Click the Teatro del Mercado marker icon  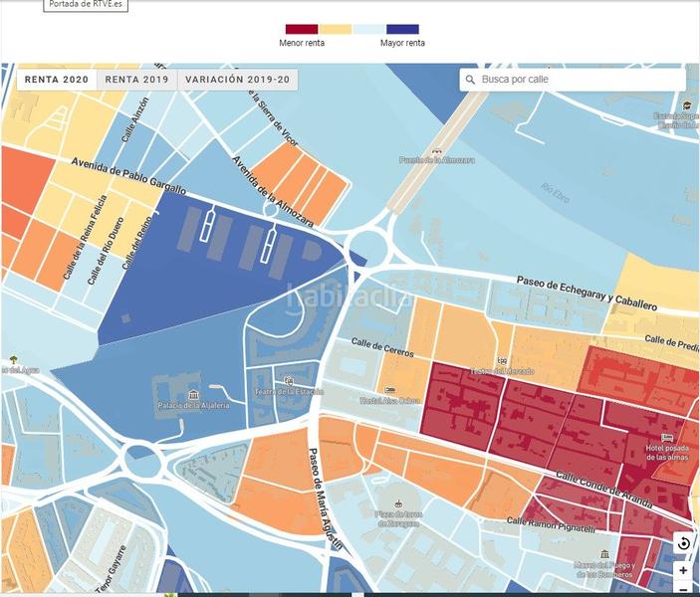pyautogui.click(x=502, y=360)
